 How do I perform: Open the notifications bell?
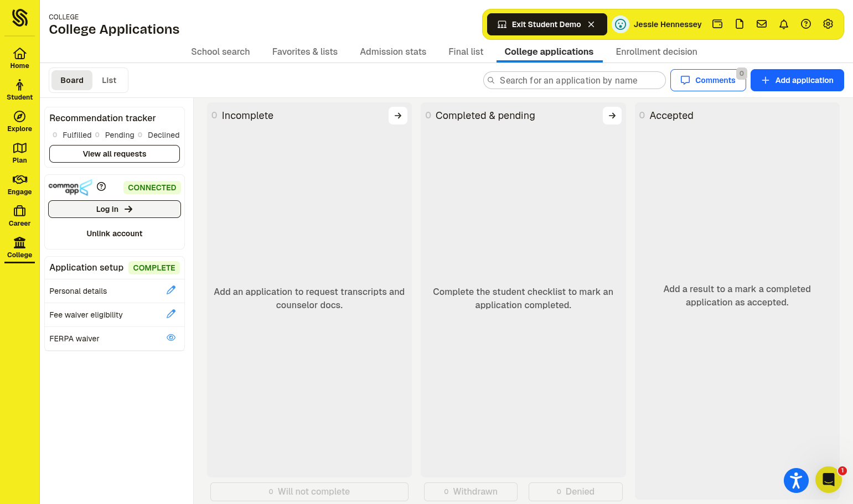coord(784,24)
